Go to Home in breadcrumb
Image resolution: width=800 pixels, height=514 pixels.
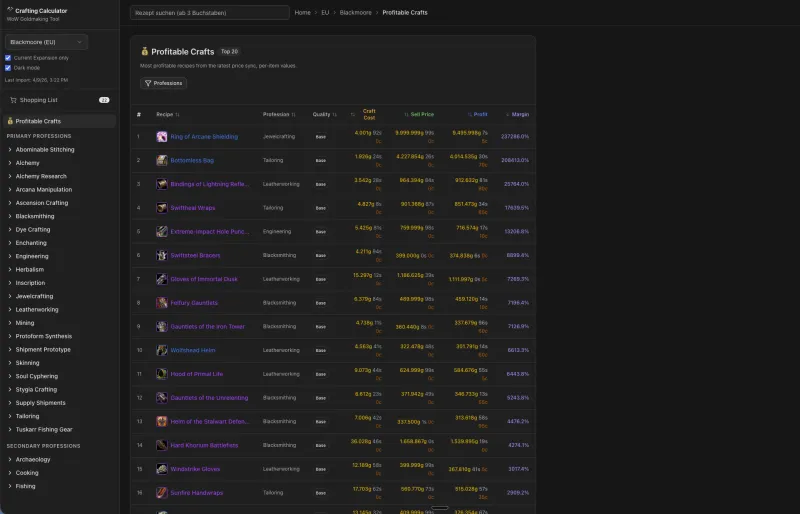pos(303,12)
